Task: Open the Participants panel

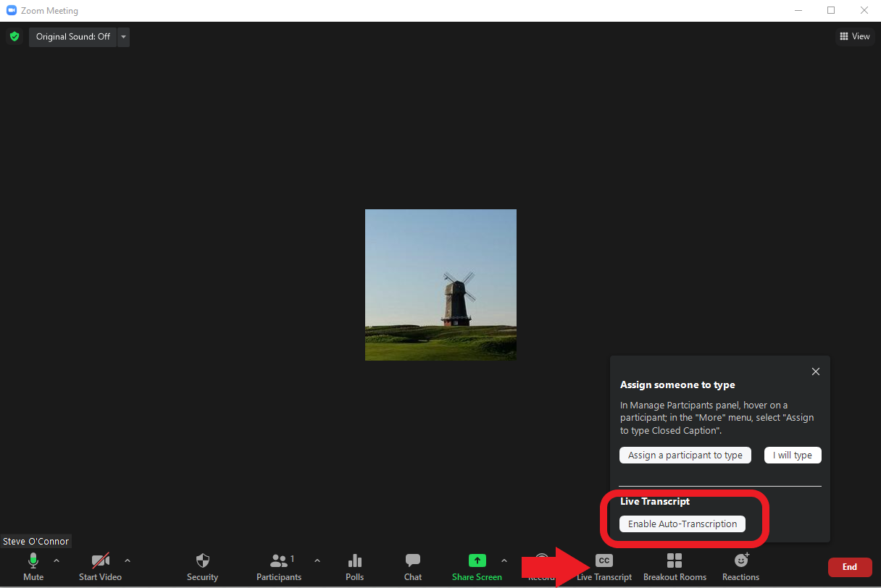Action: click(x=278, y=562)
